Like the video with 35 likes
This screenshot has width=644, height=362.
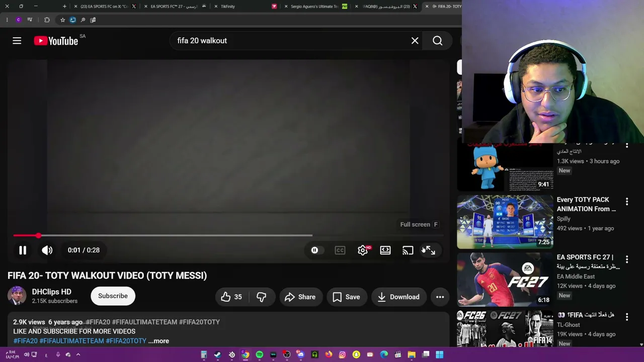pyautogui.click(x=231, y=297)
